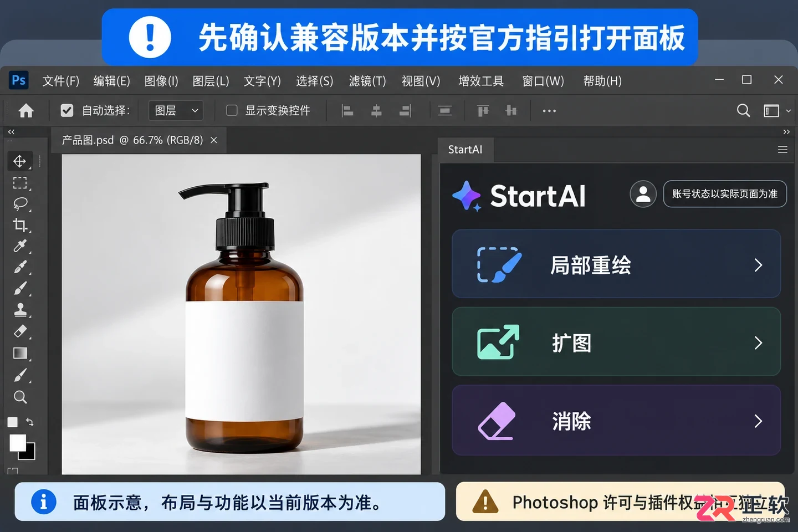Viewport: 798px width, 532px height.
Task: Align vertical centers of layers
Action: [x=511, y=111]
